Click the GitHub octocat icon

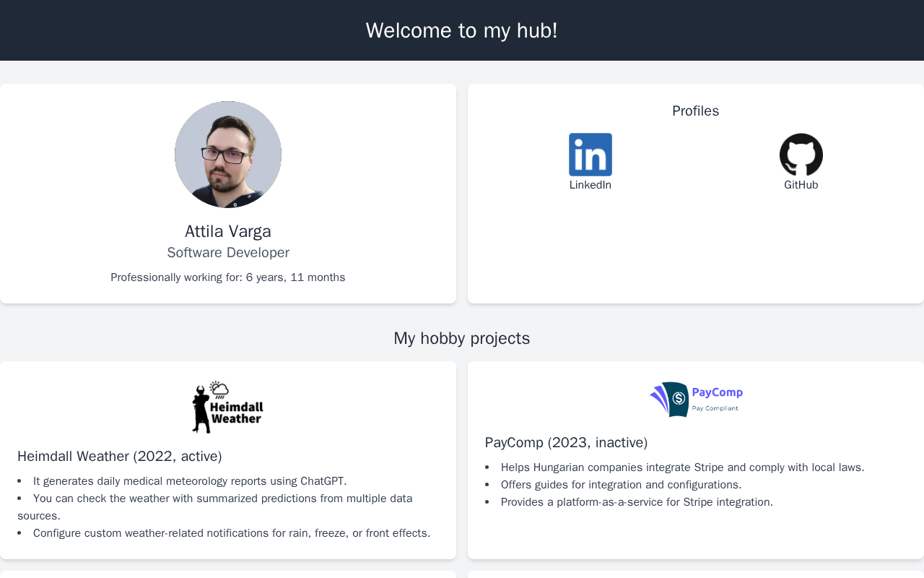(x=801, y=155)
